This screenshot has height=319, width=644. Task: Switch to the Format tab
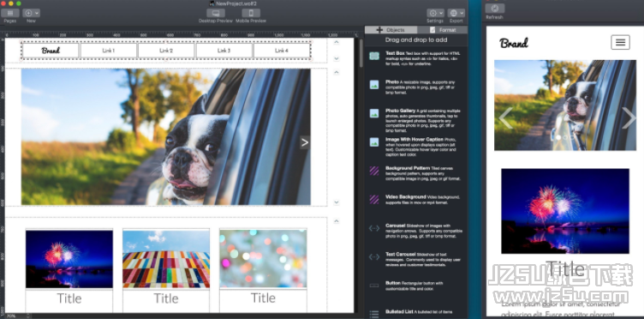pos(443,30)
